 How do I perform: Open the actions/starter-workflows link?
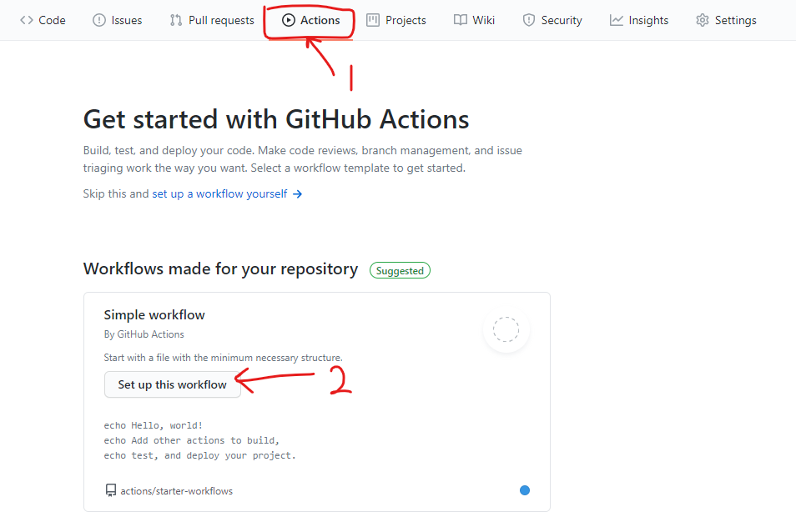177,491
